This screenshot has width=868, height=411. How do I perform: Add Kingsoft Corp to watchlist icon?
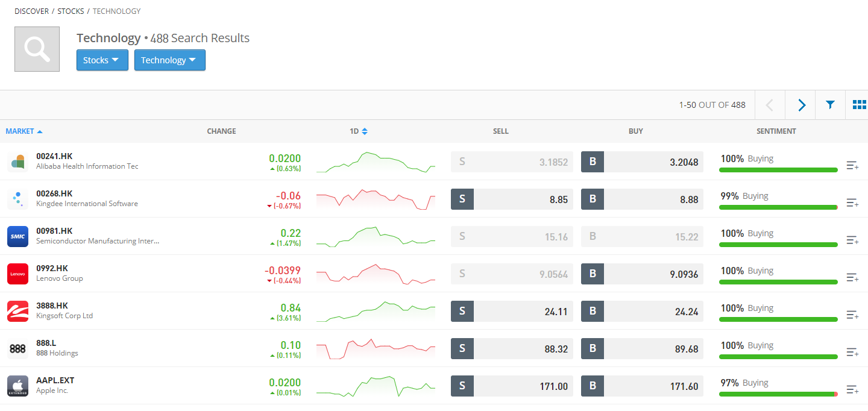[x=852, y=315]
